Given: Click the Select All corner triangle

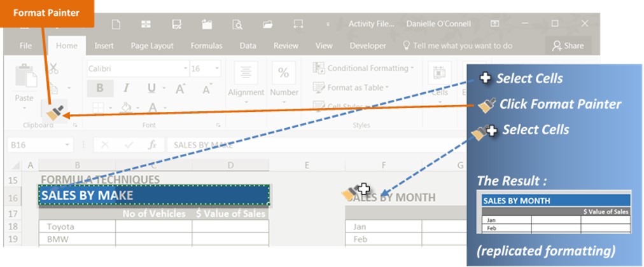Looking at the screenshot, I should [x=16, y=166].
